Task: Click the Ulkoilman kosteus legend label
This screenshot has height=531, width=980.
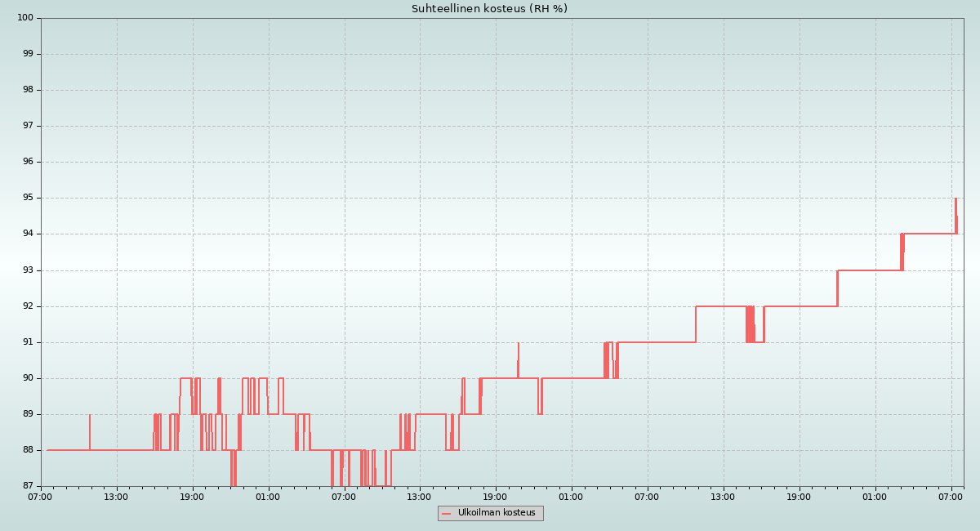Action: [497, 513]
